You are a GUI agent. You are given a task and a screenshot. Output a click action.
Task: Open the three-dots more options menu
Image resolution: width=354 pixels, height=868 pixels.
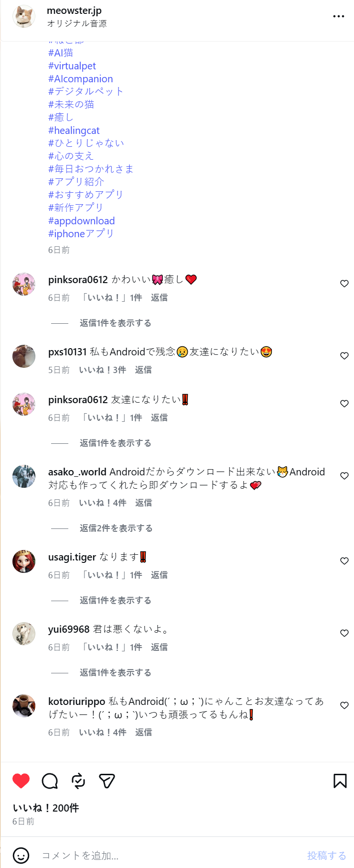pos(339,16)
